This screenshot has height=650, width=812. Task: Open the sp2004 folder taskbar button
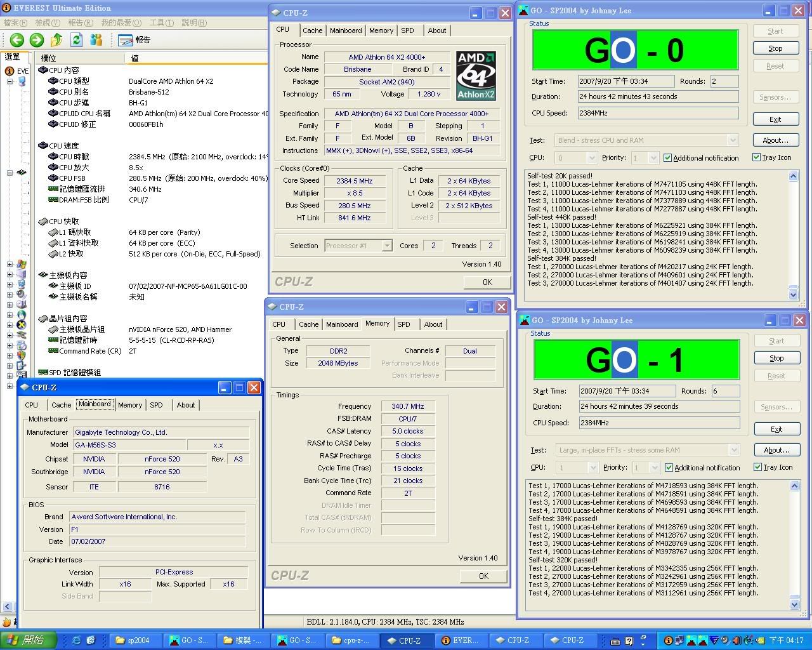135,640
